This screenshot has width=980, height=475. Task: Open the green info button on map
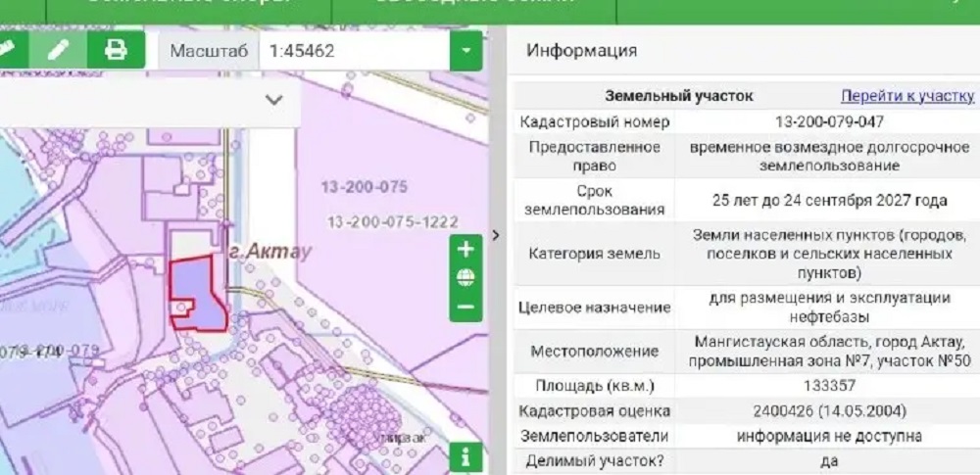tap(465, 456)
